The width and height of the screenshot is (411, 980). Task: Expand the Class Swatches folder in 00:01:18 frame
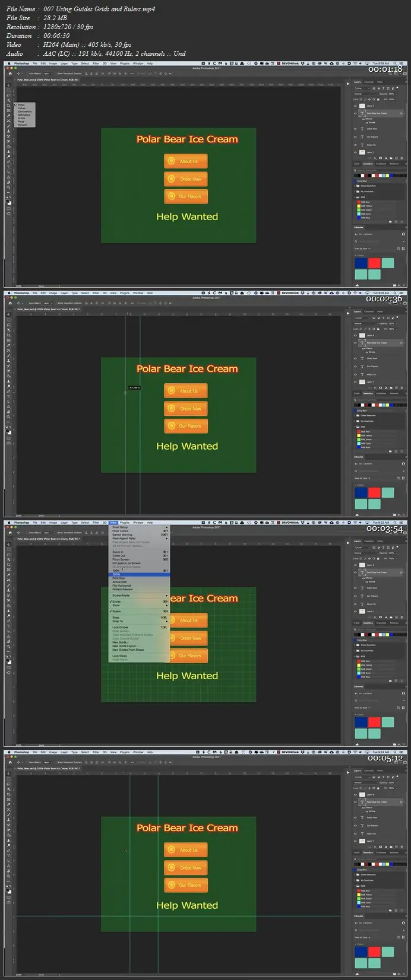tap(355, 186)
